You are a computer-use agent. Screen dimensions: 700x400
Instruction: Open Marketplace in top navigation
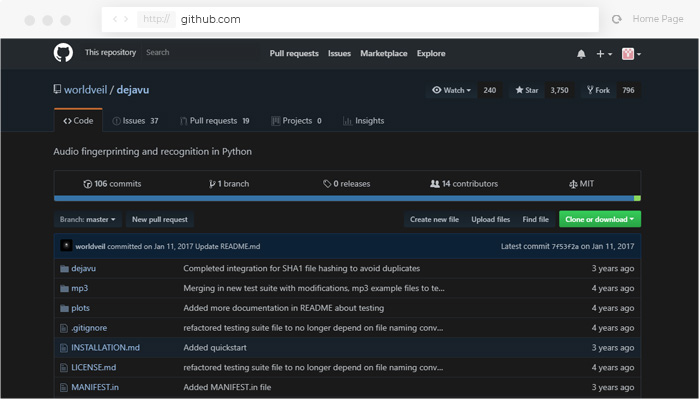point(384,54)
